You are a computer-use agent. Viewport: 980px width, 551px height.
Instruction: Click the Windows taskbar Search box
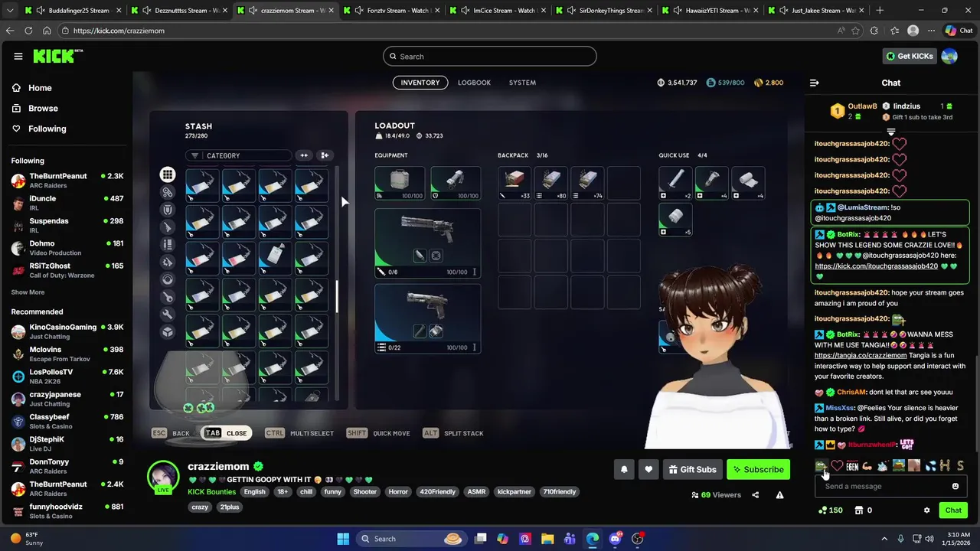[x=410, y=539]
